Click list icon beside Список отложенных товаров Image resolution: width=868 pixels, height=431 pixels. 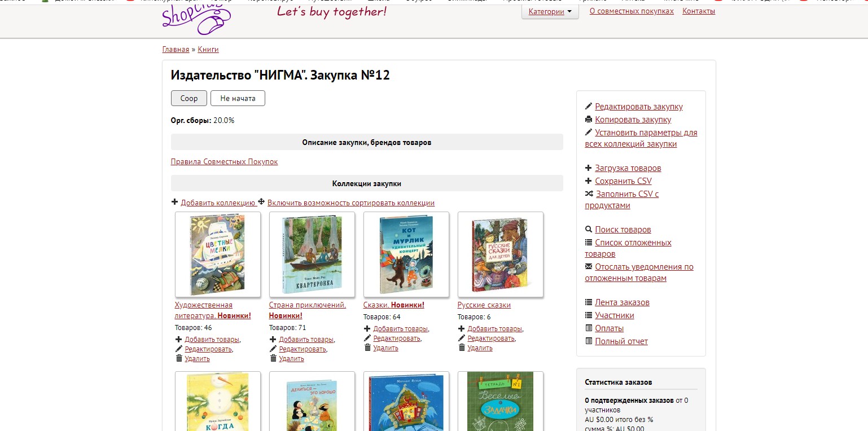click(x=589, y=242)
